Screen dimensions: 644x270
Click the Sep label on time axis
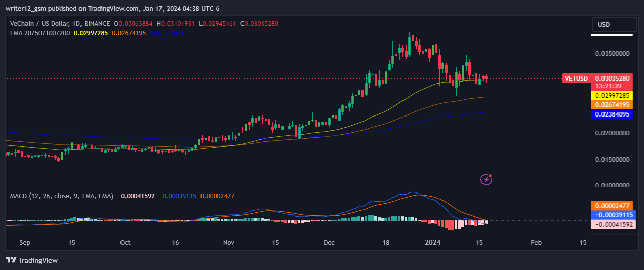(25, 243)
